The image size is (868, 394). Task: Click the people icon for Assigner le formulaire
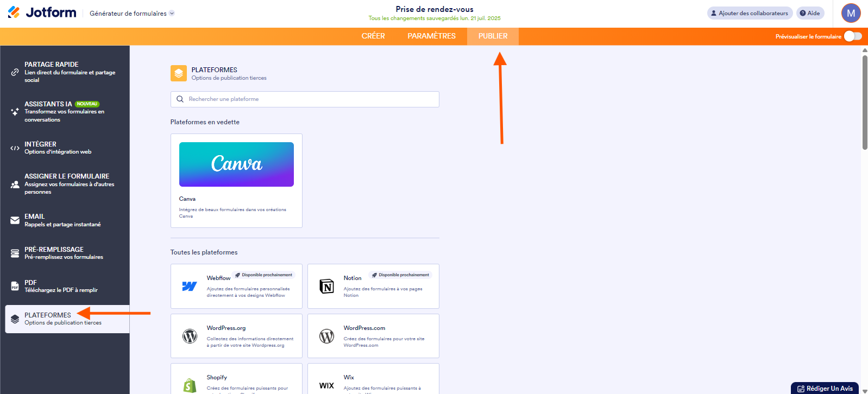(15, 185)
